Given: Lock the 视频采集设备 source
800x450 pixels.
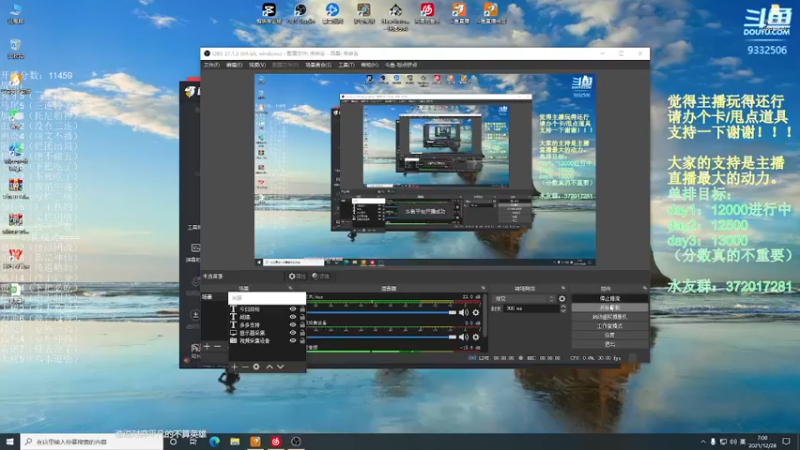Looking at the screenshot, I should (x=302, y=340).
